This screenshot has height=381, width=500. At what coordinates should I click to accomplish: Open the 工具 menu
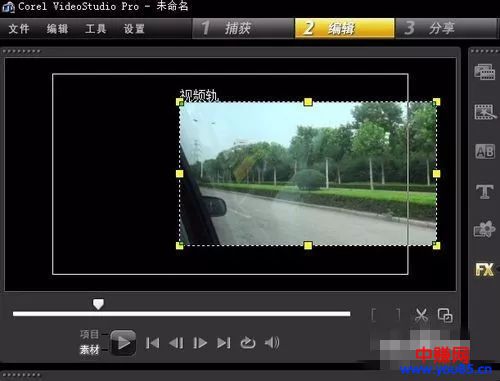point(96,29)
